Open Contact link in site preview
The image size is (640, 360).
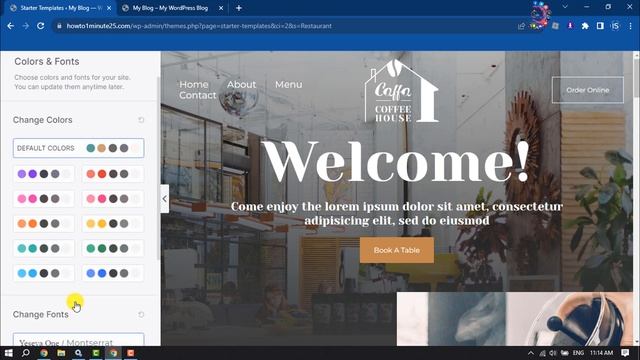(x=198, y=95)
